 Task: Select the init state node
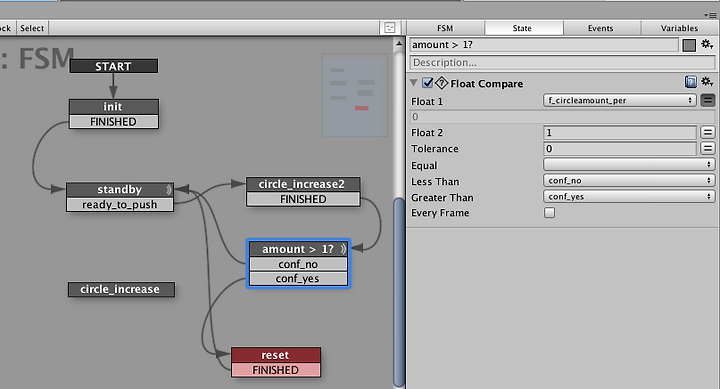[x=113, y=107]
